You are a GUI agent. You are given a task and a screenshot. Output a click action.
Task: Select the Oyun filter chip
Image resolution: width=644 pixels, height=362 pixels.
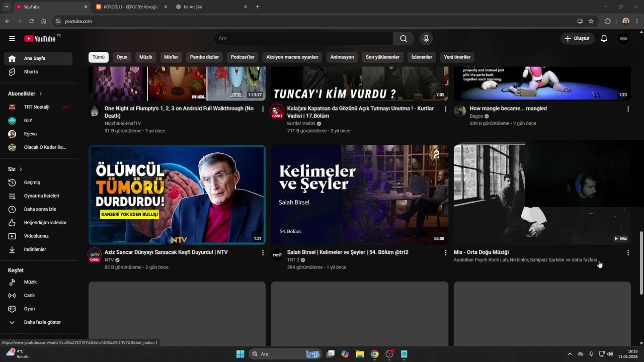[x=122, y=57]
